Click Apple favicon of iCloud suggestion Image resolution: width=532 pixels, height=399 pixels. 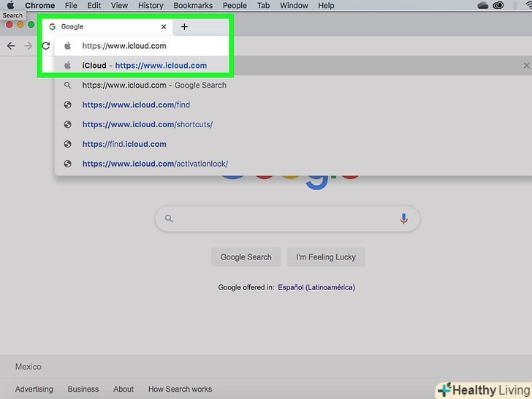click(x=67, y=65)
